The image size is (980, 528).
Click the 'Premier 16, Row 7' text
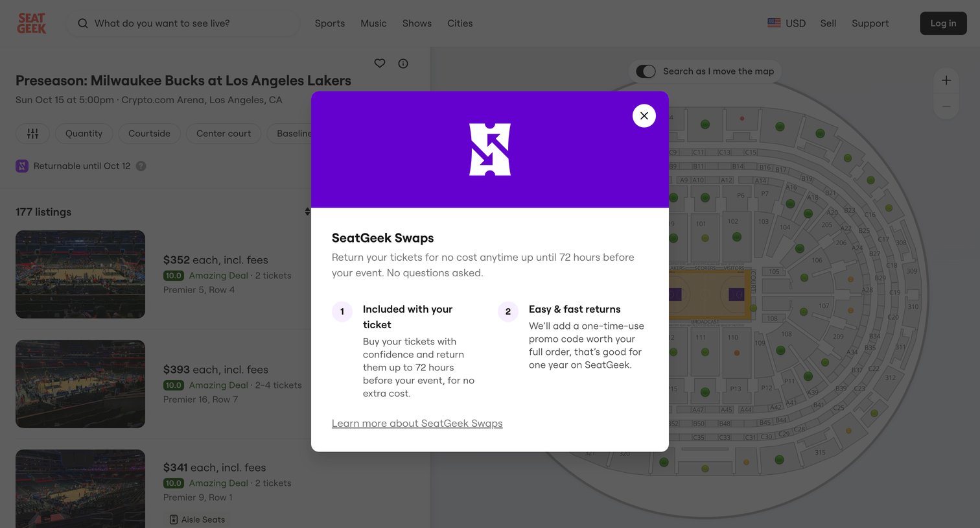coord(200,400)
